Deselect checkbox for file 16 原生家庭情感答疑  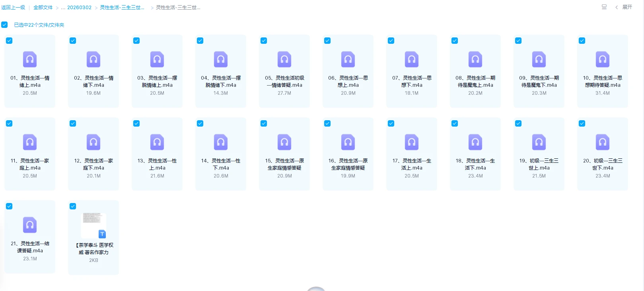click(x=327, y=123)
